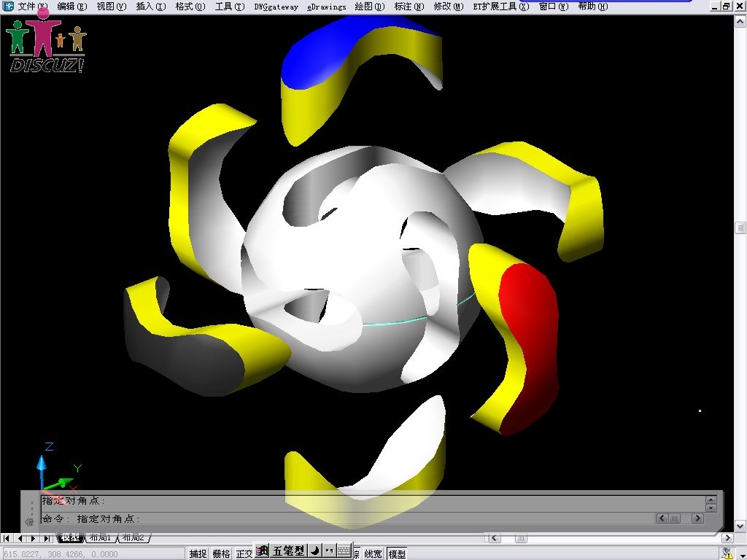This screenshot has height=560, width=747.
Task: Open the 格式 (Format) menu
Action: pyautogui.click(x=190, y=7)
